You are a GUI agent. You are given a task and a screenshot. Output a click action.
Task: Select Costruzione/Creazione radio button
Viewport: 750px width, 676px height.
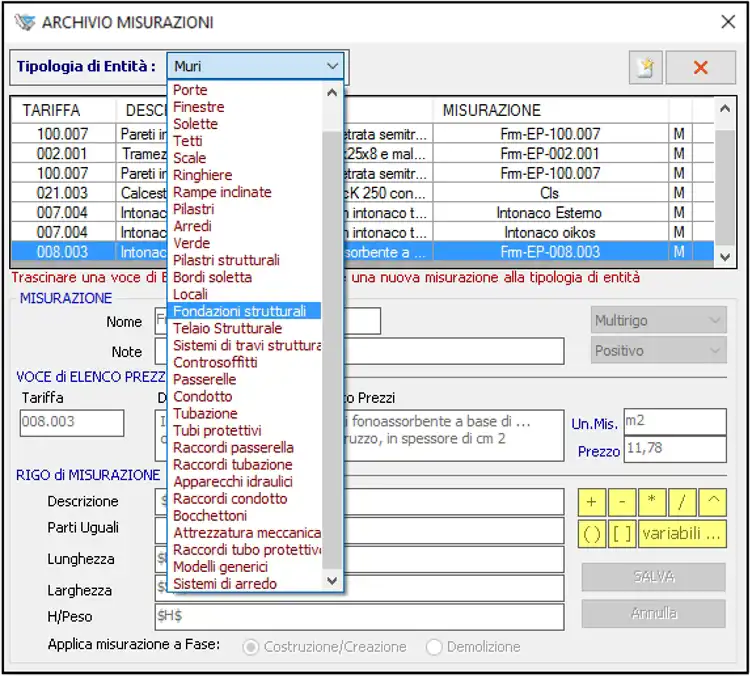250,647
